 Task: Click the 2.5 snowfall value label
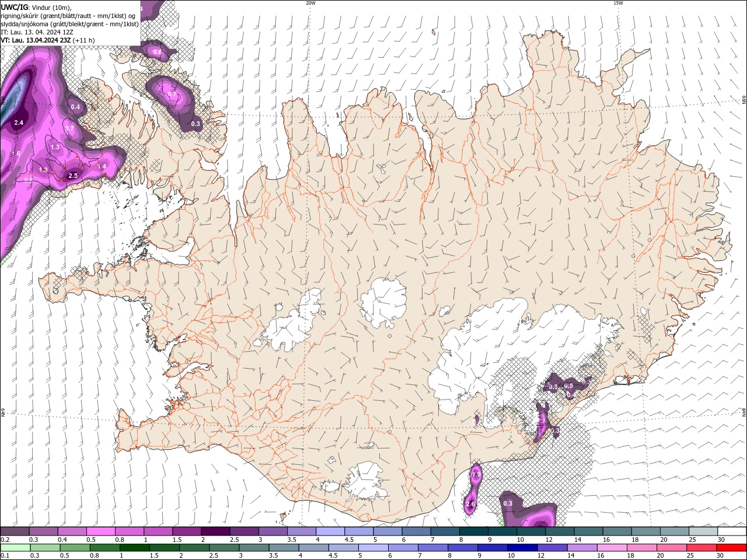tap(73, 176)
